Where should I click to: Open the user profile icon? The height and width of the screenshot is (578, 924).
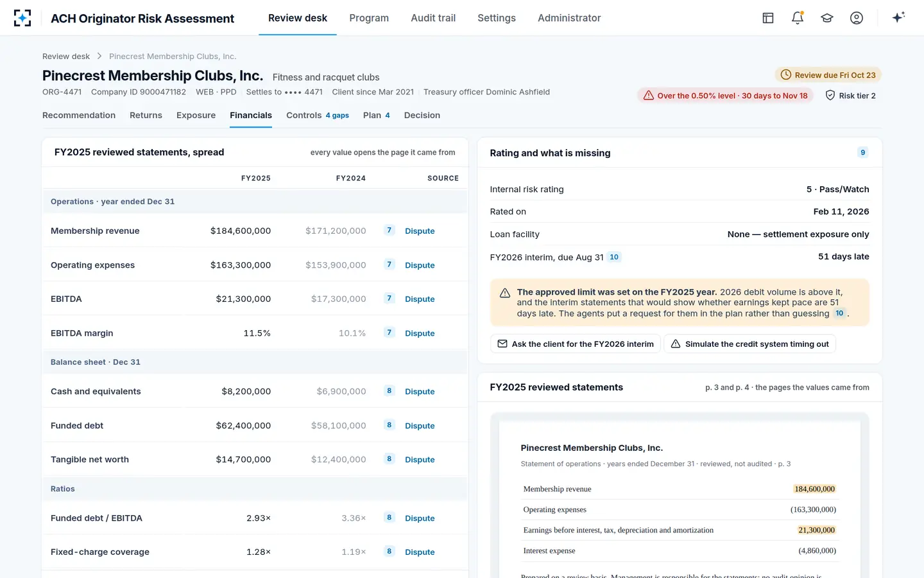[x=857, y=18]
